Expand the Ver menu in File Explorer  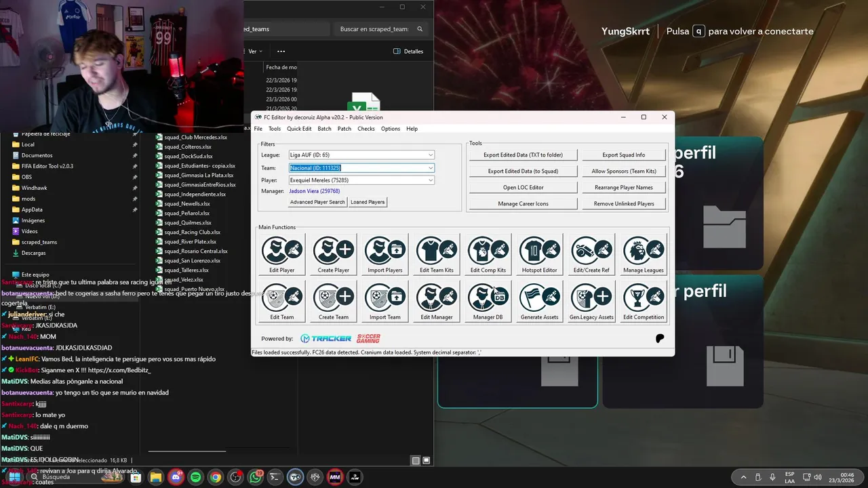point(255,52)
